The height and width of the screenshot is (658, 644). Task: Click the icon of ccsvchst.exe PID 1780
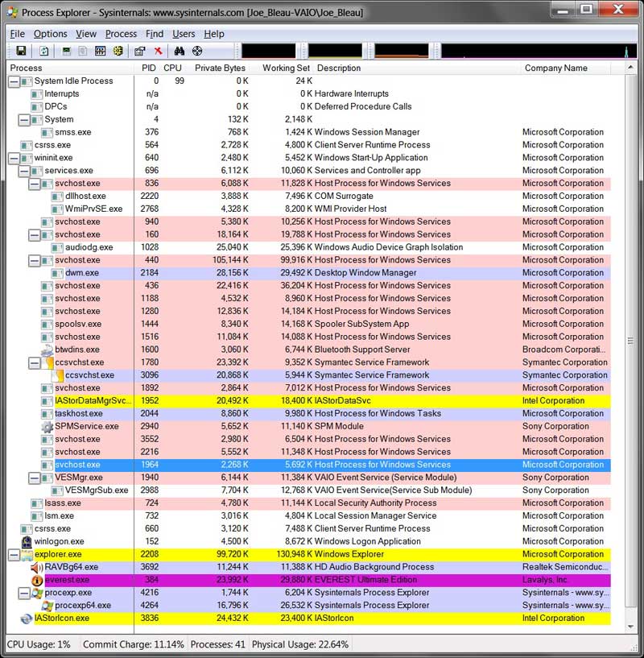47,362
